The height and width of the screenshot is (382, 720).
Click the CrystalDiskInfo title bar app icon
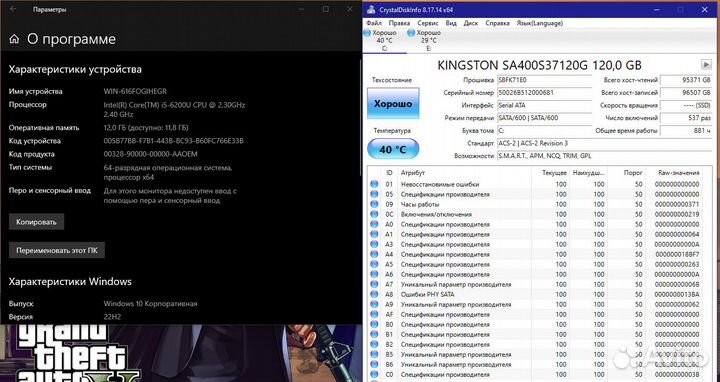click(371, 10)
